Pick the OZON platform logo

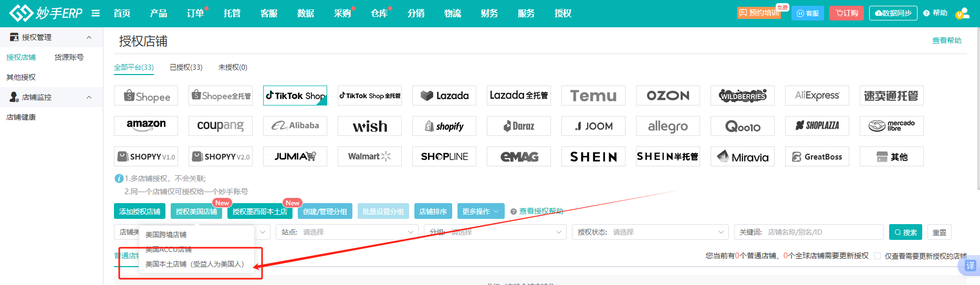(668, 96)
